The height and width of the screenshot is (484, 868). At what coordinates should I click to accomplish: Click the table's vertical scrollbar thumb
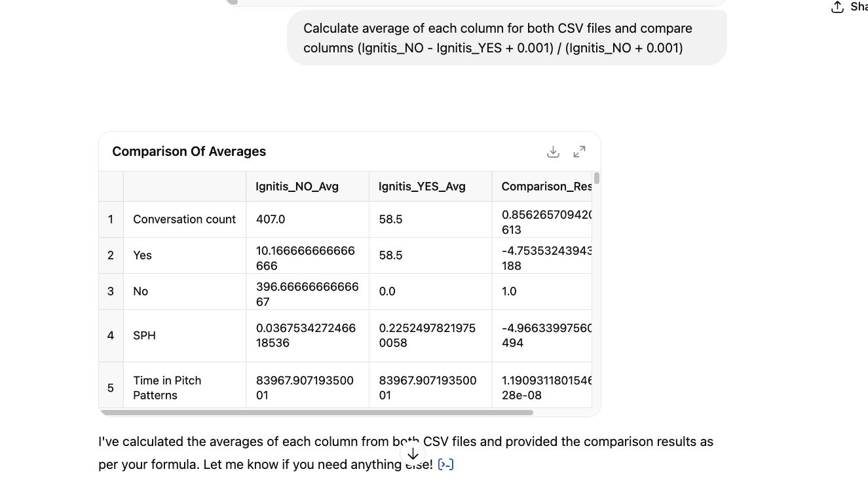point(596,178)
